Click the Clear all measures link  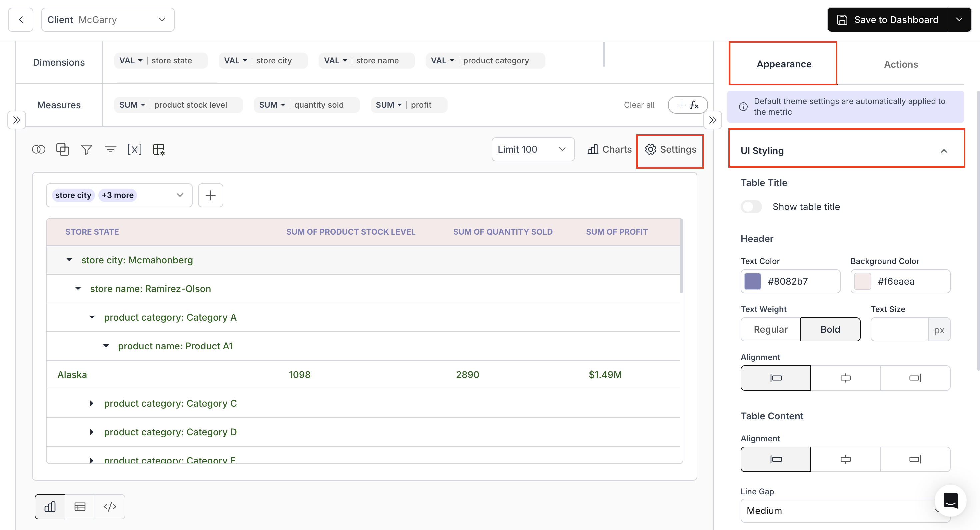point(639,105)
